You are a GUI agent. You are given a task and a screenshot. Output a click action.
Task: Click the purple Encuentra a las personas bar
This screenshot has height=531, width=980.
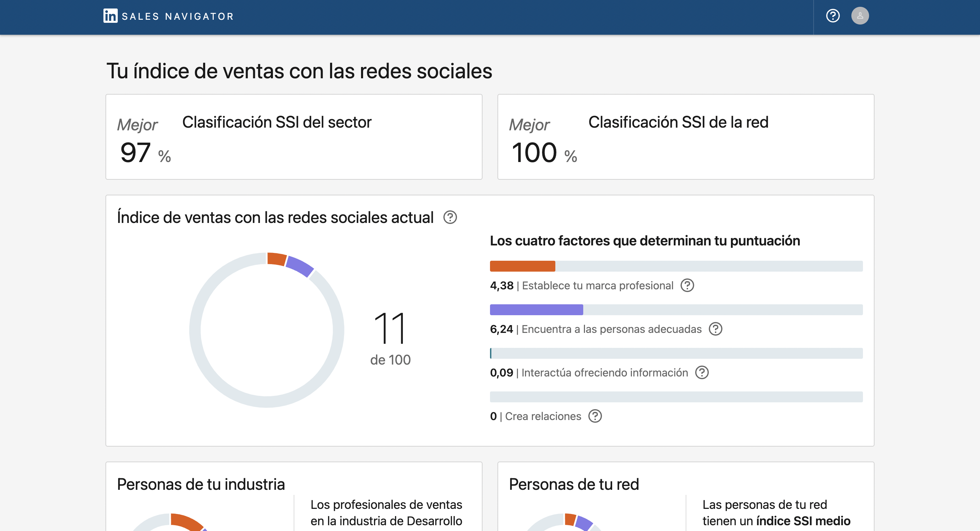pos(536,310)
